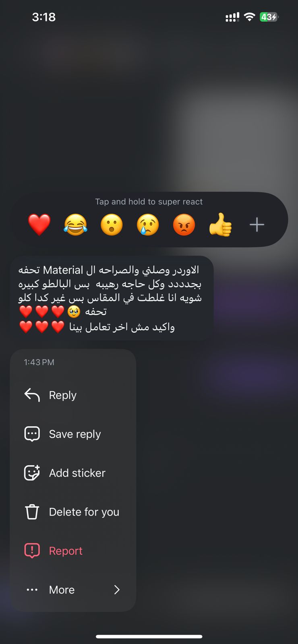
Task: React with the crying face emoji
Action: pyautogui.click(x=148, y=225)
